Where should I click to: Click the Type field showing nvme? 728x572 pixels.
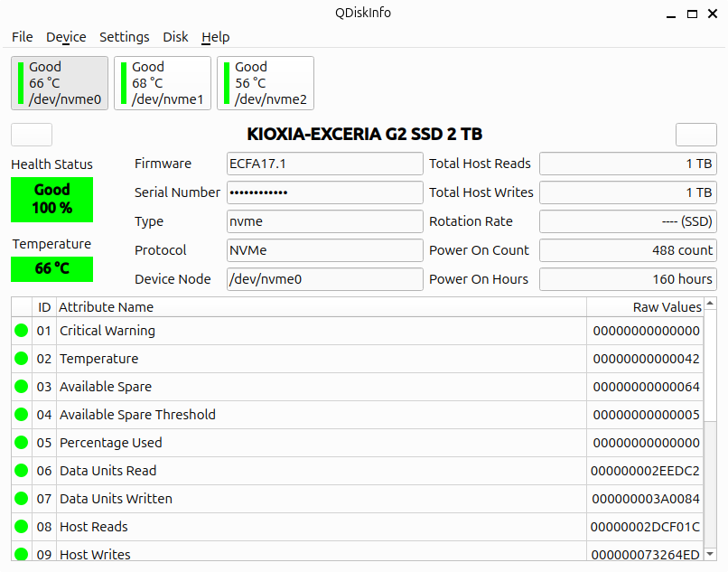click(x=325, y=221)
